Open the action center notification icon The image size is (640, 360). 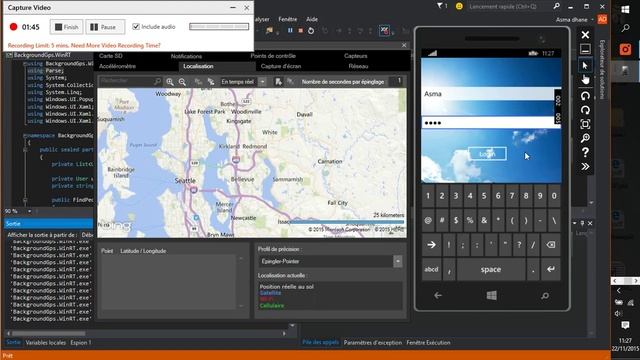(625, 325)
